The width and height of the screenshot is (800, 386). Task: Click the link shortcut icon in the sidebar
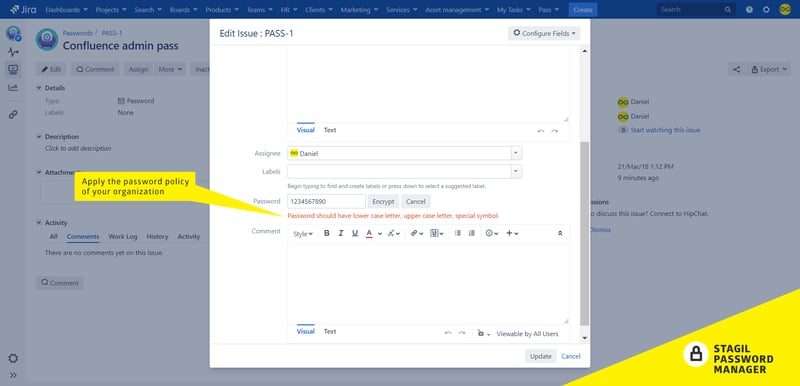click(13, 115)
